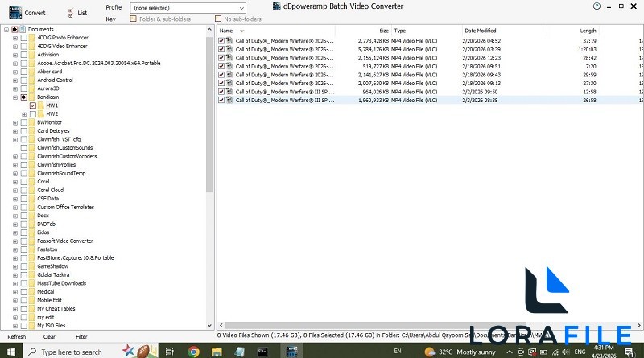Enable the No sub-folders checkbox
This screenshot has height=358, width=644.
218,19
